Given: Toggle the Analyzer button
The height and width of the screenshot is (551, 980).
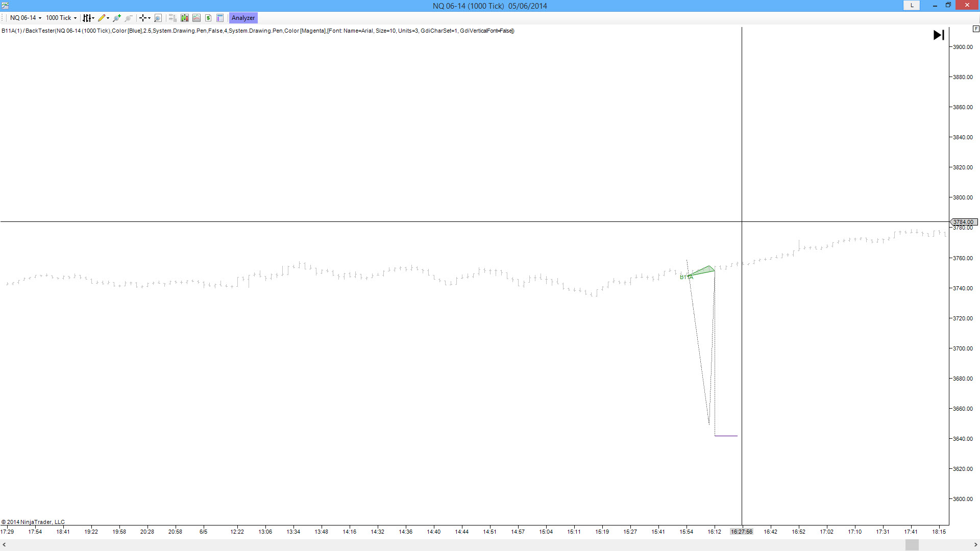Looking at the screenshot, I should [x=243, y=18].
